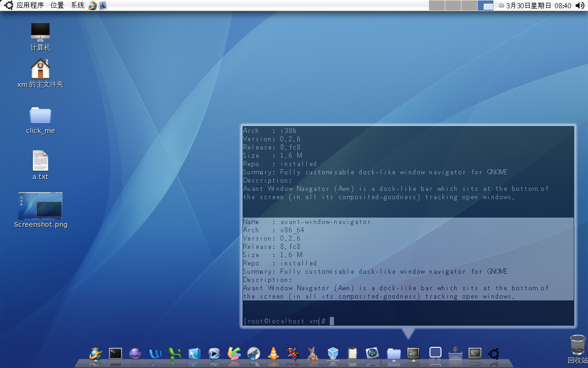
Task: Select the Screenshot.png thumbnail on desktop
Action: pyautogui.click(x=40, y=210)
